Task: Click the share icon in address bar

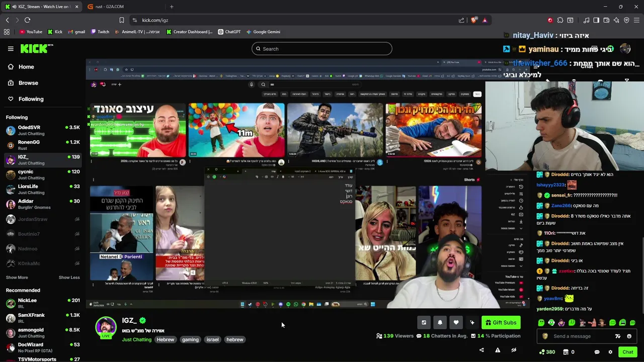Action: tap(461, 20)
